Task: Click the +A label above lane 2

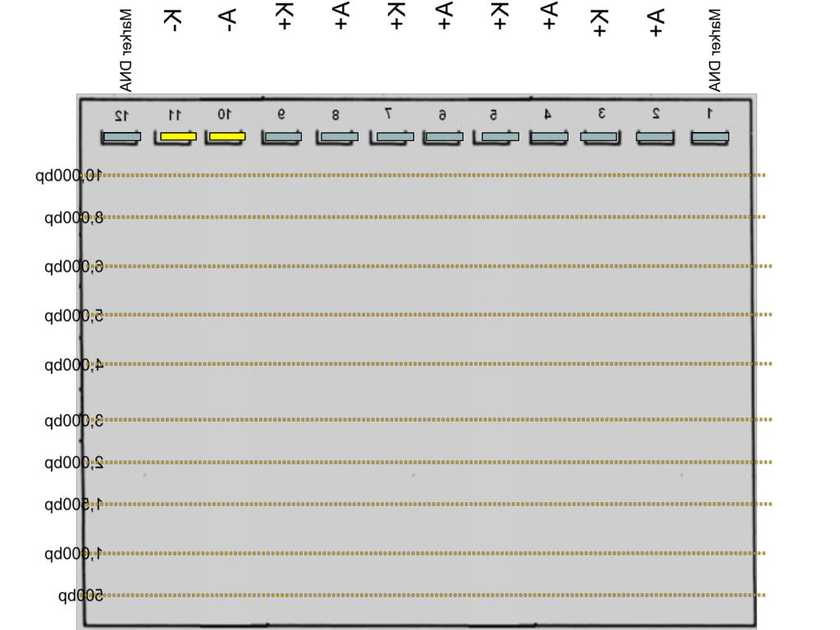Action: point(655,23)
